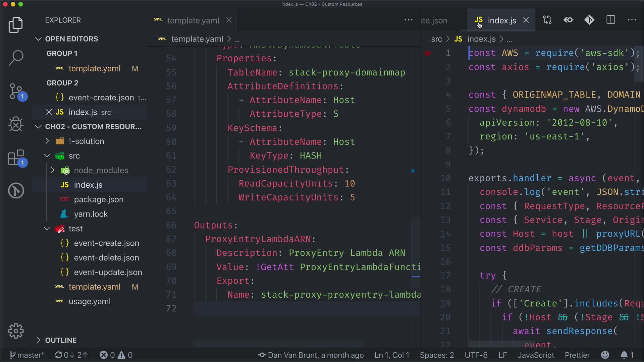Open the Manage gear icon
Screen dimensions: 644x362
click(x=16, y=331)
